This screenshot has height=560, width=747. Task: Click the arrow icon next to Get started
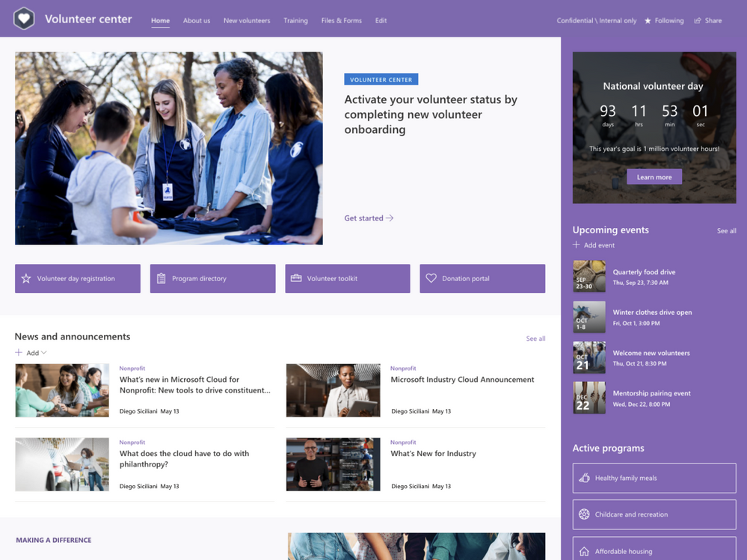click(390, 218)
